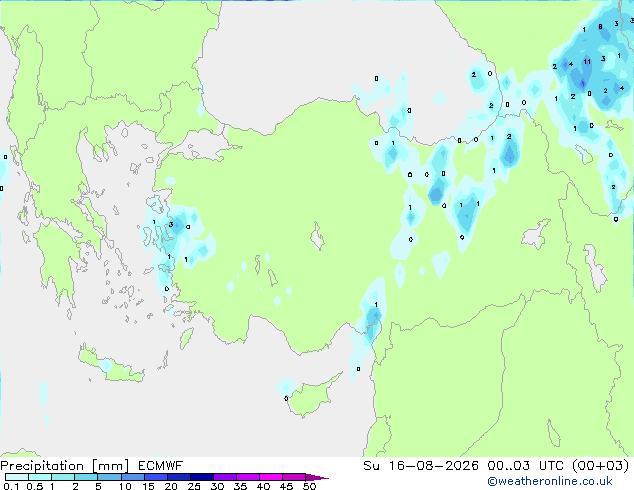Select the 2–5 mm legend color swatch
Screen dimensions: 634x490
[x=86, y=477]
